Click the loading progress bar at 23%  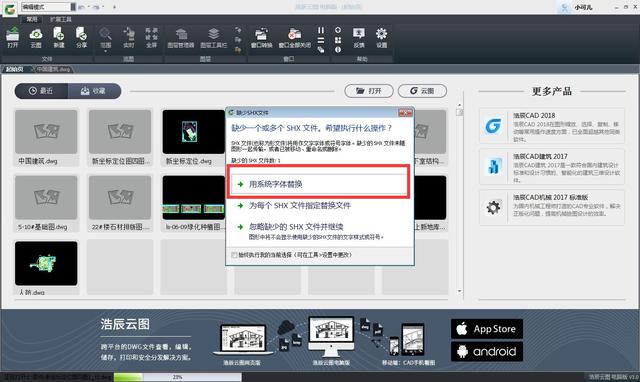(178, 377)
